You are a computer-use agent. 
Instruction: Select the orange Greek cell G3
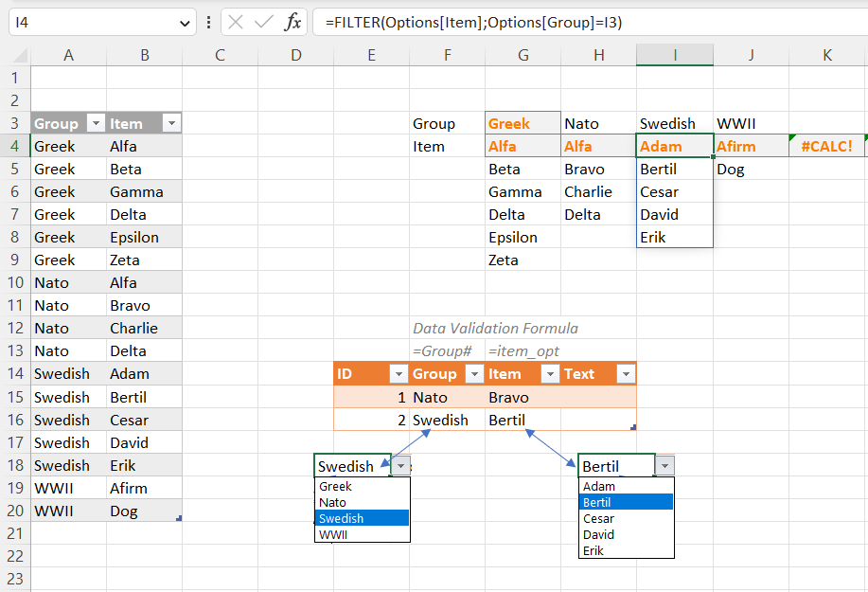(523, 123)
